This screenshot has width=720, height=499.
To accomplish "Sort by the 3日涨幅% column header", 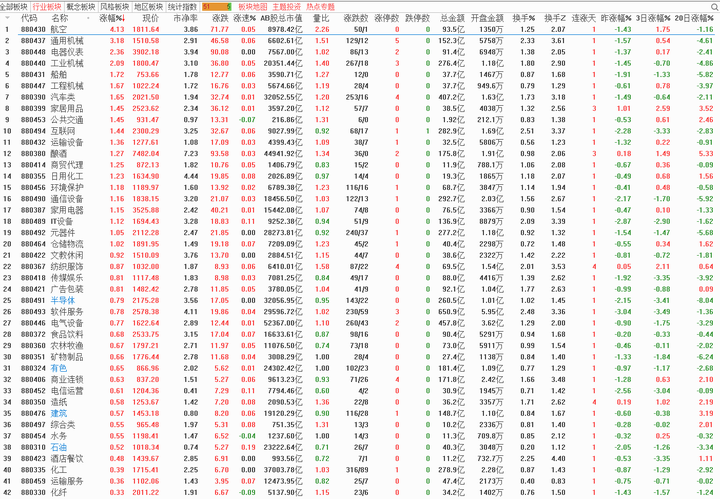I will (653, 18).
